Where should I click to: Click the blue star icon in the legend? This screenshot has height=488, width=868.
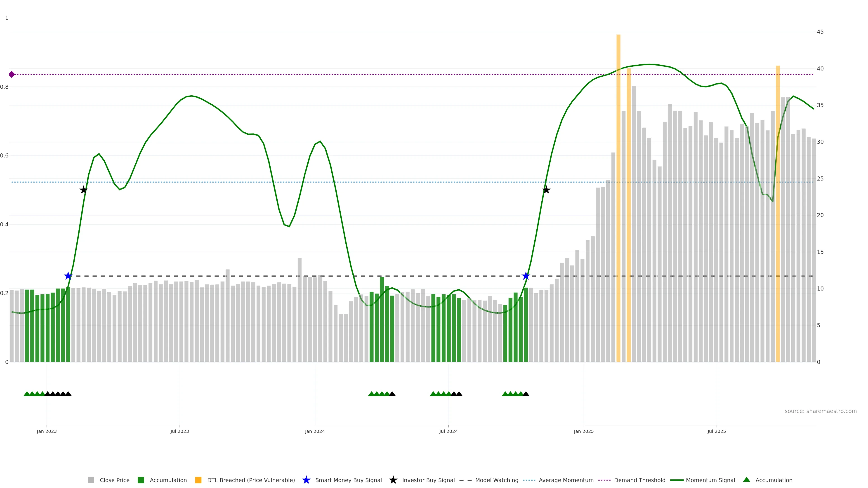(x=306, y=480)
